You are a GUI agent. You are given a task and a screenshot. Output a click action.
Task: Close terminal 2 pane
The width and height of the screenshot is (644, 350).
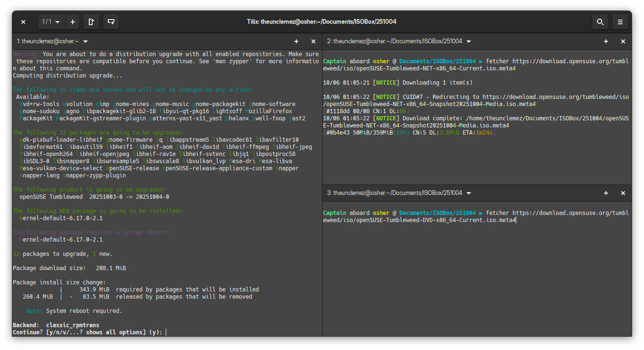click(623, 42)
